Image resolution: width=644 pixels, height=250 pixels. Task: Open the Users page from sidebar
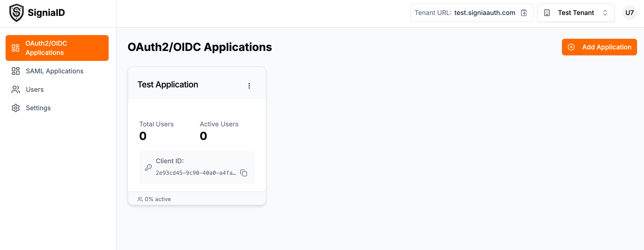(x=35, y=89)
